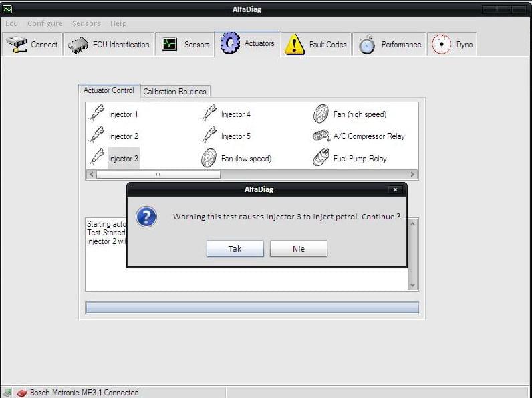
Task: Click the red ECU connection status icon
Action: point(21,393)
